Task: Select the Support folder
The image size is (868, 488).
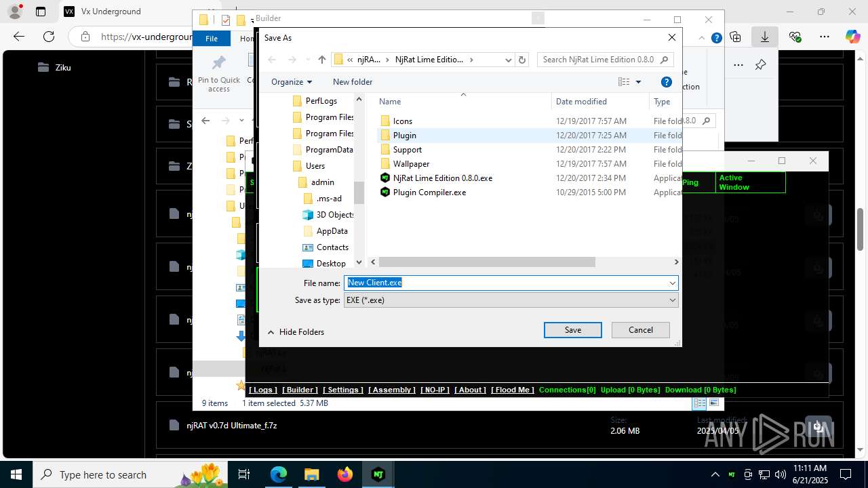Action: (x=408, y=149)
